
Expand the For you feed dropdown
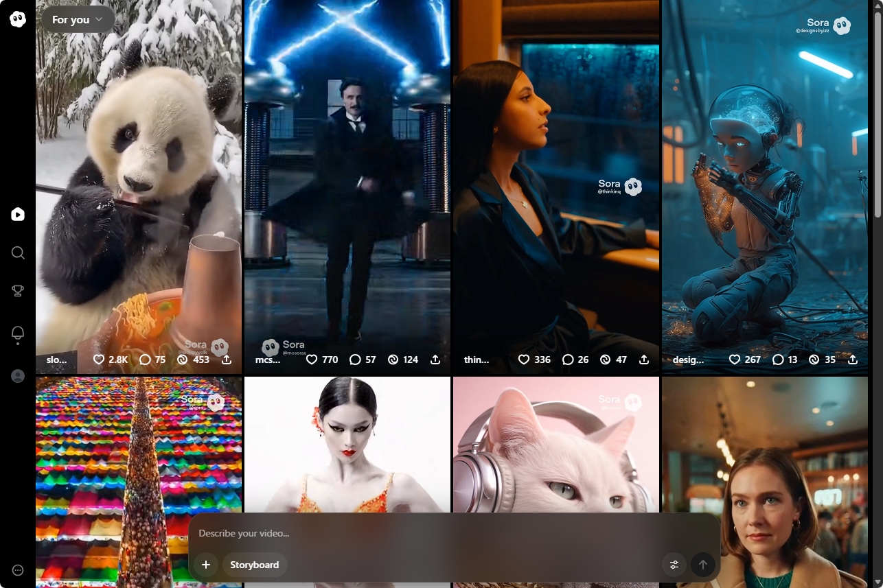[77, 20]
